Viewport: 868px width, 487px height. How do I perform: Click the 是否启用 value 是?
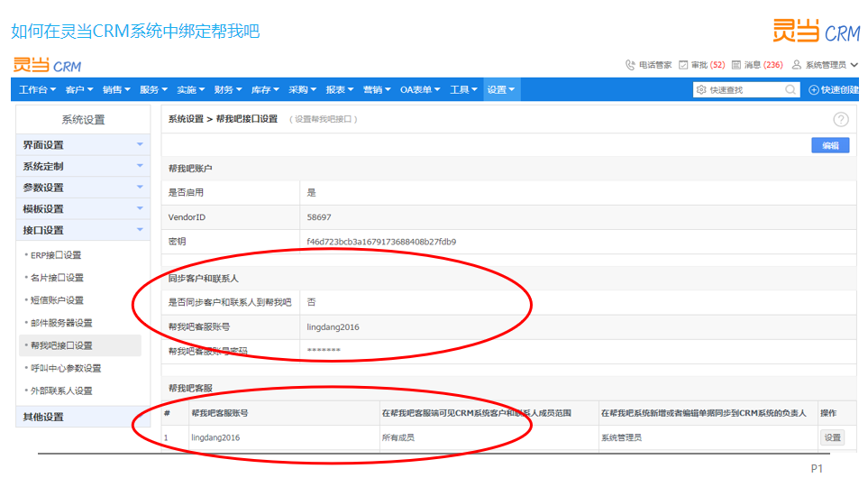point(311,192)
